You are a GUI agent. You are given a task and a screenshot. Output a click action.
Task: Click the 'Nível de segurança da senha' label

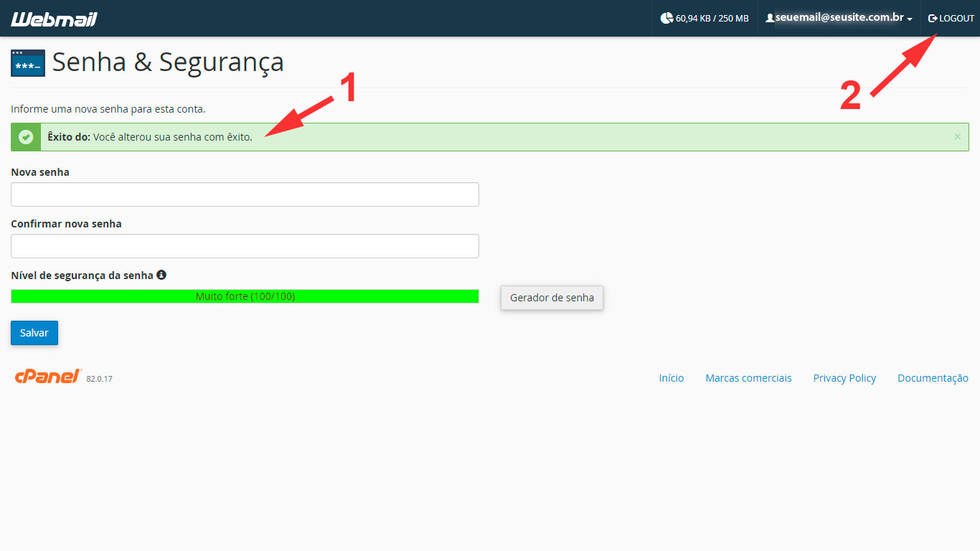[x=82, y=275]
